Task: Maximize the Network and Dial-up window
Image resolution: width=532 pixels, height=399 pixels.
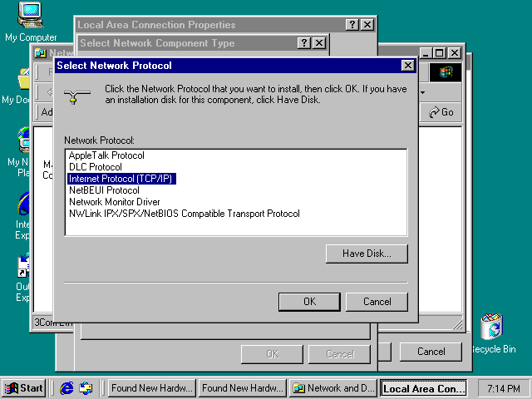Action: point(440,53)
